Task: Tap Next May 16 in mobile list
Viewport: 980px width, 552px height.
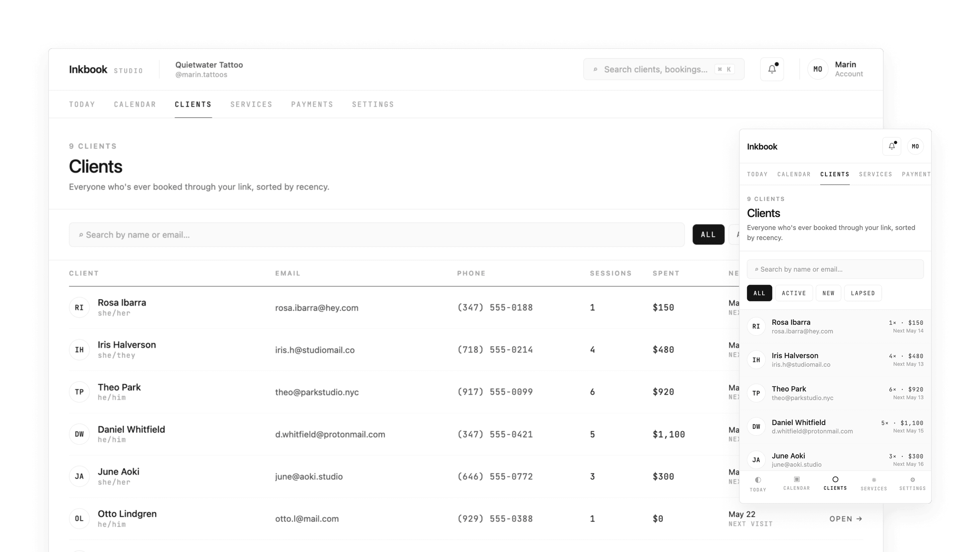Action: tap(908, 464)
